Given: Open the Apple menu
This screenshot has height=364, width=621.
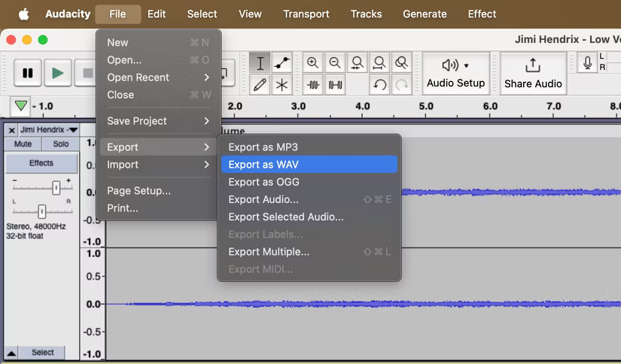Looking at the screenshot, I should click(24, 14).
